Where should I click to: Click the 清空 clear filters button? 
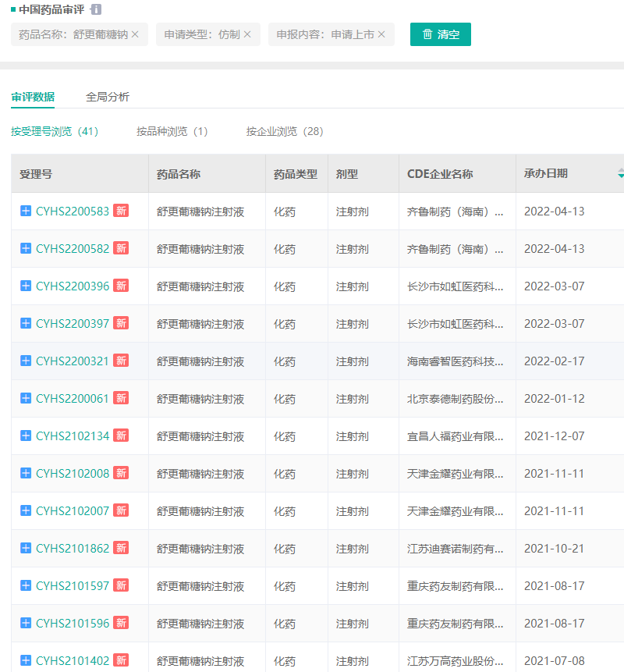point(441,34)
